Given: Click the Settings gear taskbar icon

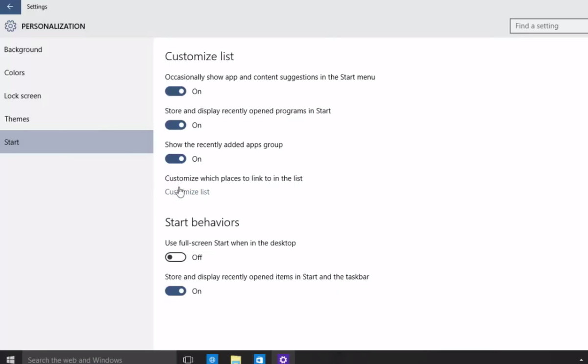Looking at the screenshot, I should coord(283,360).
